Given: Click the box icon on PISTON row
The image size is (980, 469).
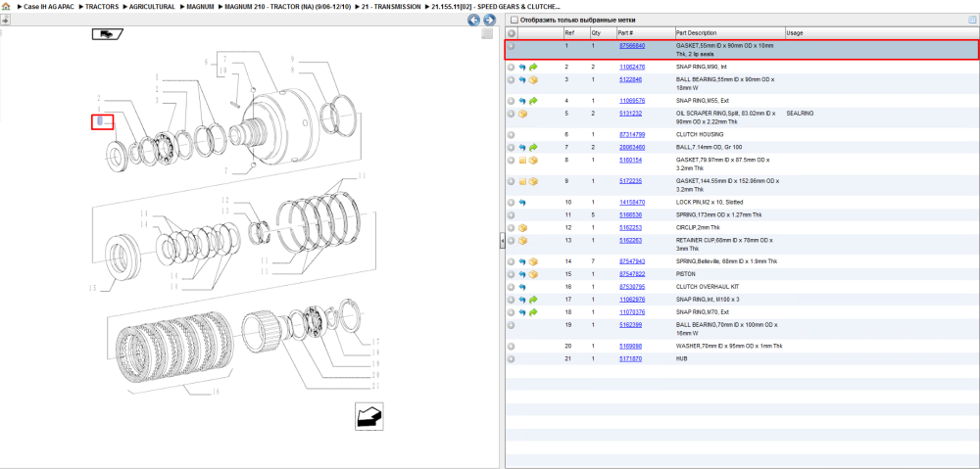Looking at the screenshot, I should click(x=533, y=274).
